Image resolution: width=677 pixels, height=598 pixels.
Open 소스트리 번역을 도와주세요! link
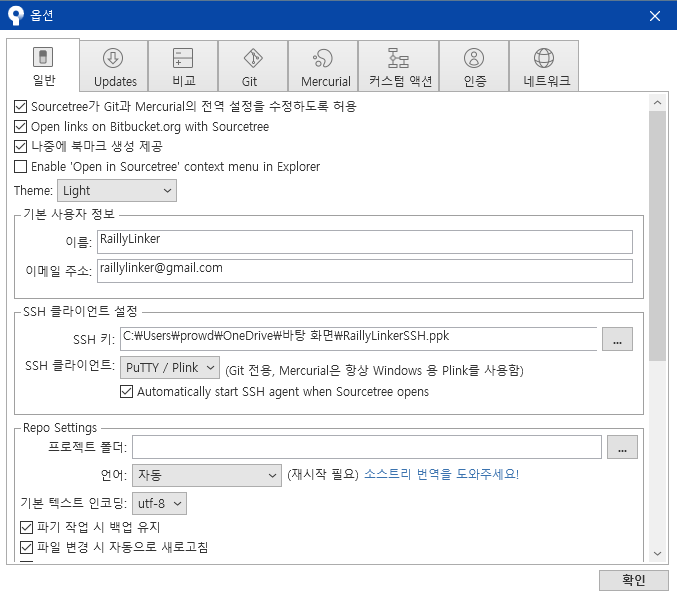coord(441,474)
